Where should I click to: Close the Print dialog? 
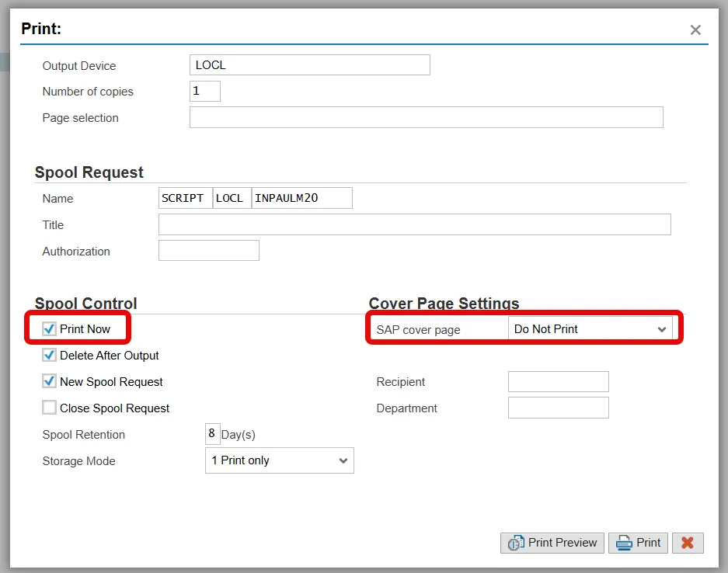pos(695,30)
